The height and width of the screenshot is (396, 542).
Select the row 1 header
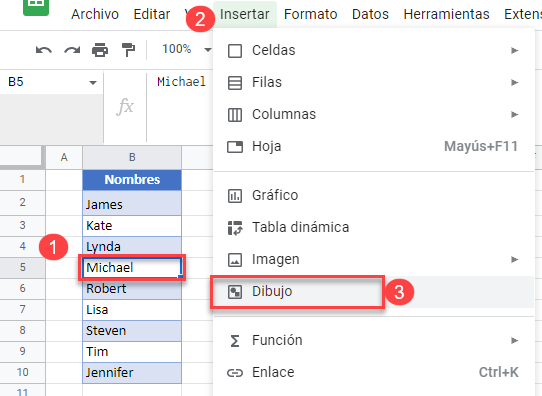pos(22,180)
